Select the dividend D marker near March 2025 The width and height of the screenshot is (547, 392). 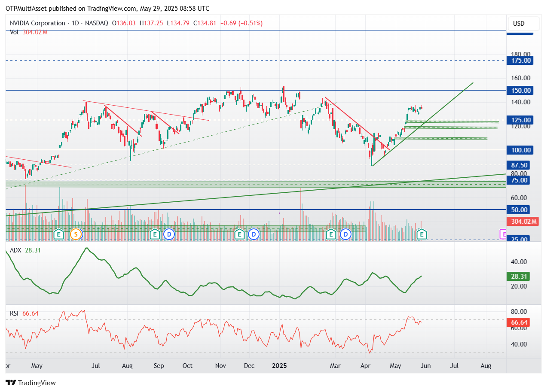(x=345, y=234)
